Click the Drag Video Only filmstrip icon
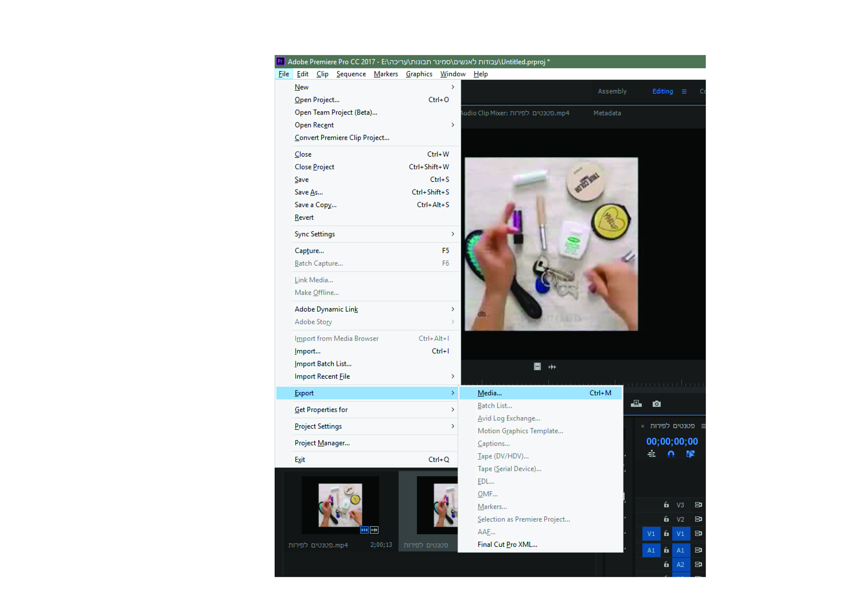Viewport: 868px width, 614px height. (x=537, y=367)
